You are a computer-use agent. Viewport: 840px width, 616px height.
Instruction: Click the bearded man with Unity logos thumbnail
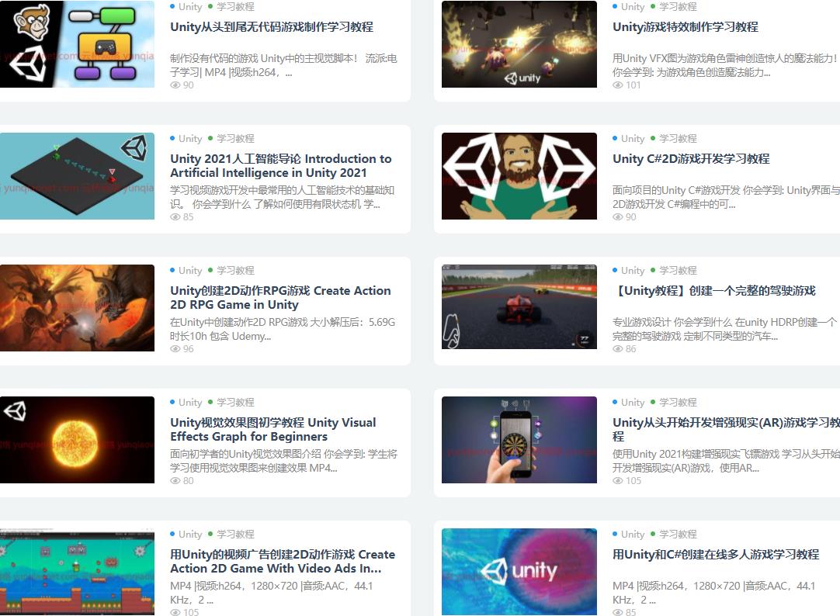(519, 176)
